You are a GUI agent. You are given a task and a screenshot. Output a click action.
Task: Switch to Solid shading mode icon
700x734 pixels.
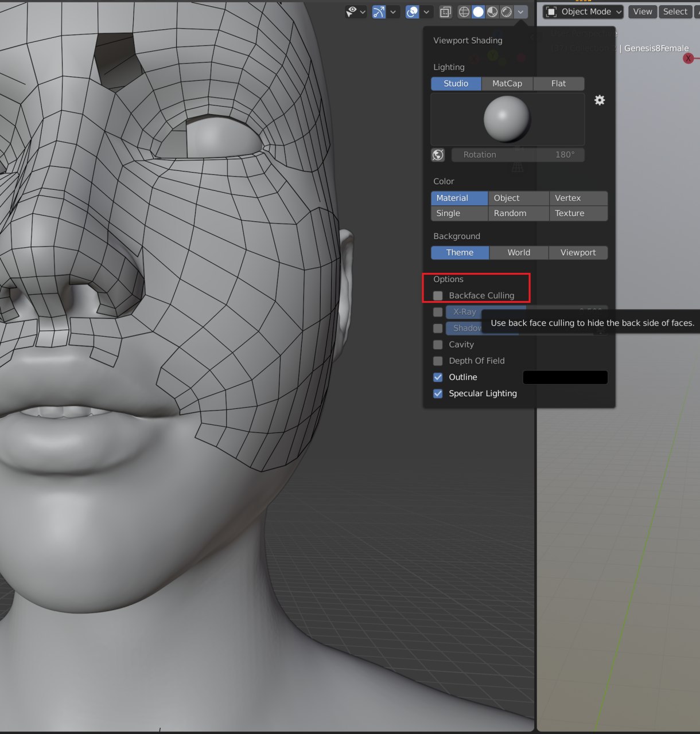(x=478, y=11)
